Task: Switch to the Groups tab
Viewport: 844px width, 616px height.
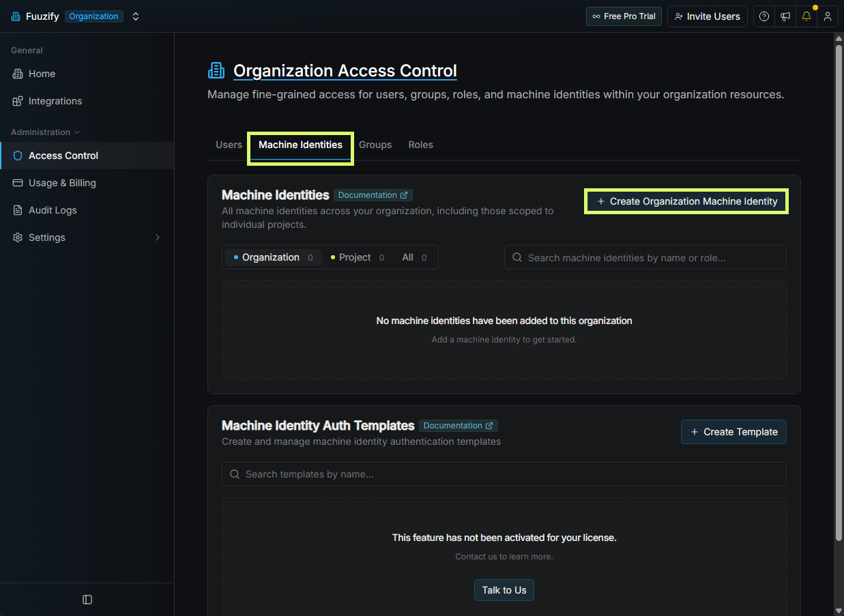Action: [375, 145]
